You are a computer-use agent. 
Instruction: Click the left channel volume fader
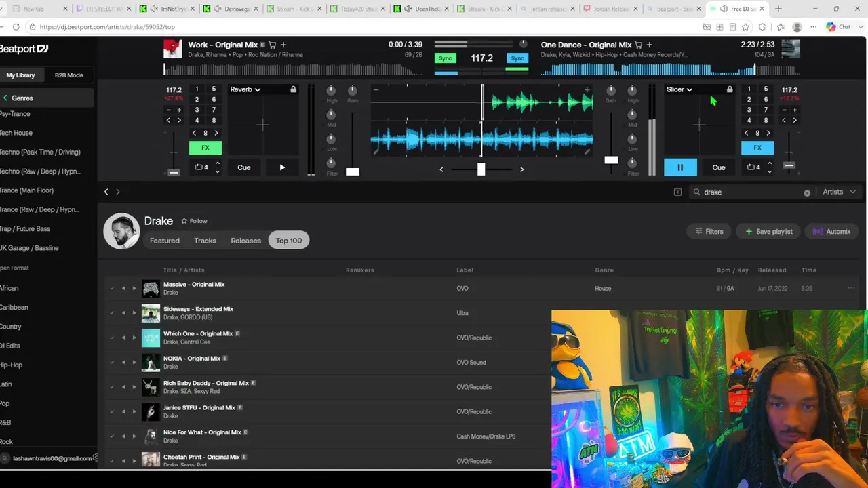(x=353, y=171)
